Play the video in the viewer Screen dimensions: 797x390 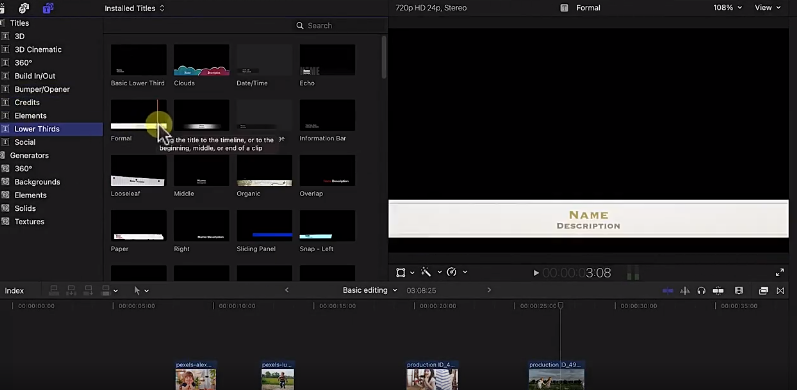tap(536, 273)
